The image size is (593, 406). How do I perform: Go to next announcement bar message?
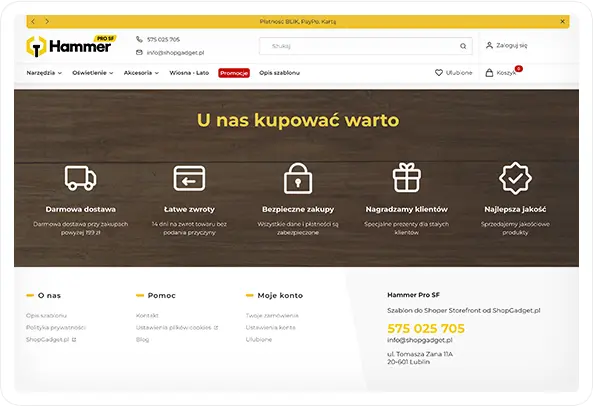point(47,22)
